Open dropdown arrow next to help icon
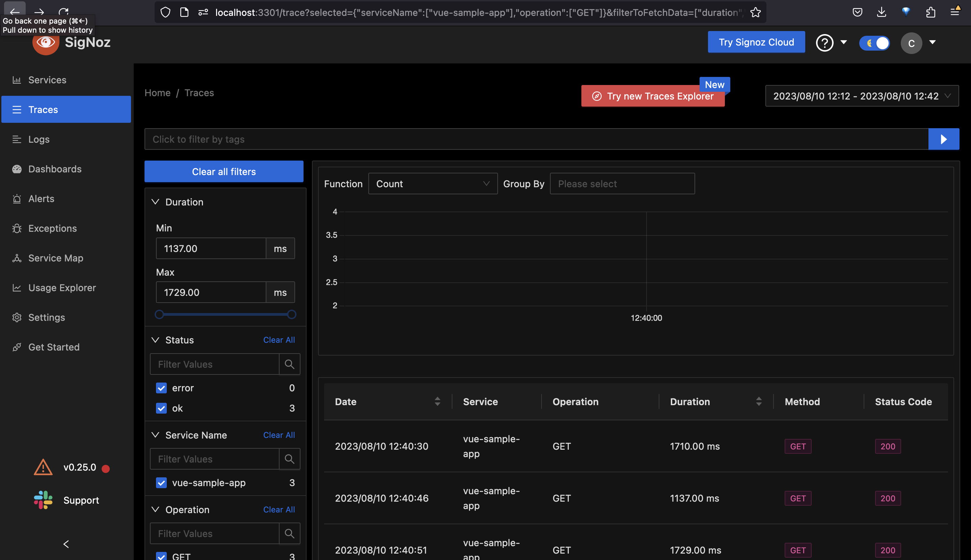Viewport: 971px width, 560px height. pos(843,42)
